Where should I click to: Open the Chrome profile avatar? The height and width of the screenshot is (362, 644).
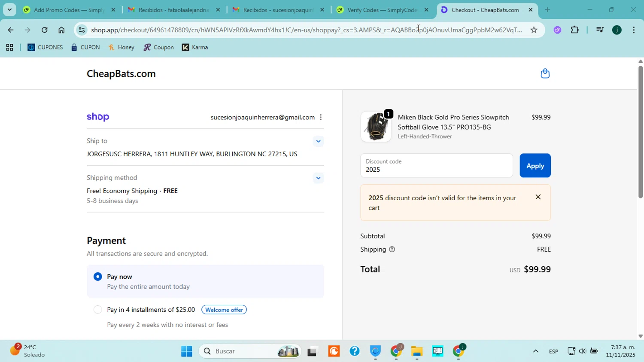[617, 30]
